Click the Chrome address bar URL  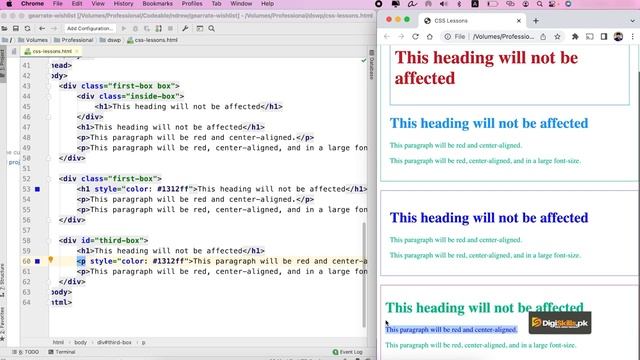pyautogui.click(x=503, y=37)
